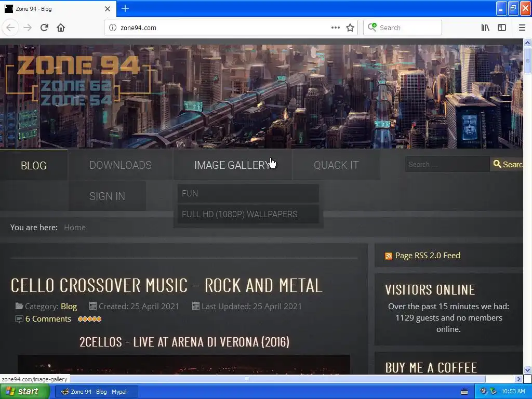Screen dimensions: 532x399
Task: Select the Zone 94 - Blog browser tab
Action: [x=58, y=9]
